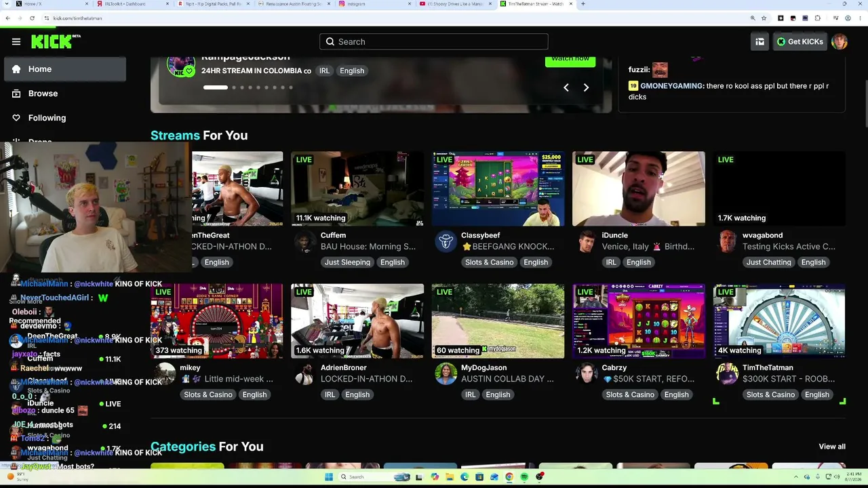Open AdrienBroner's stream thumbnail

(x=357, y=321)
